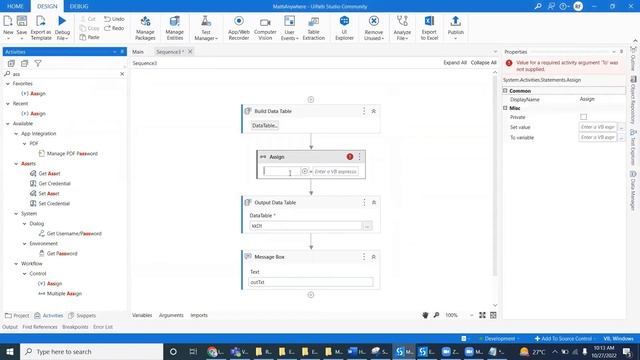
Task: Select Get Credential activity
Action: [x=50, y=184]
